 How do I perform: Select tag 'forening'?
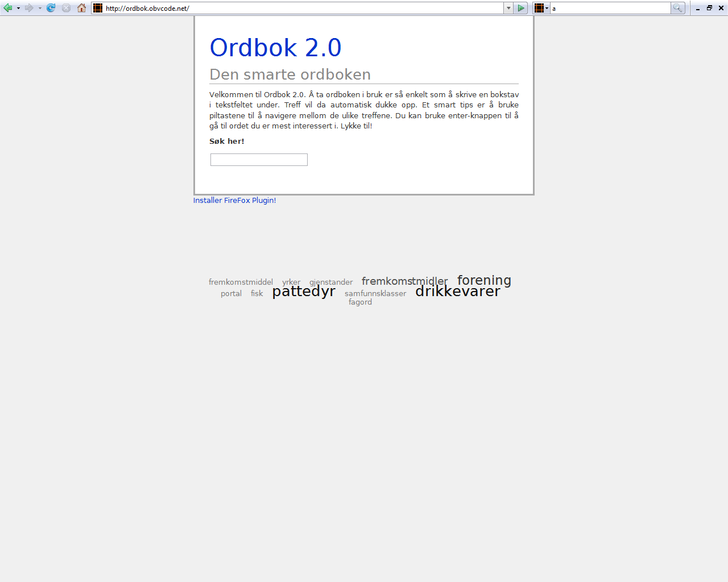click(x=484, y=280)
